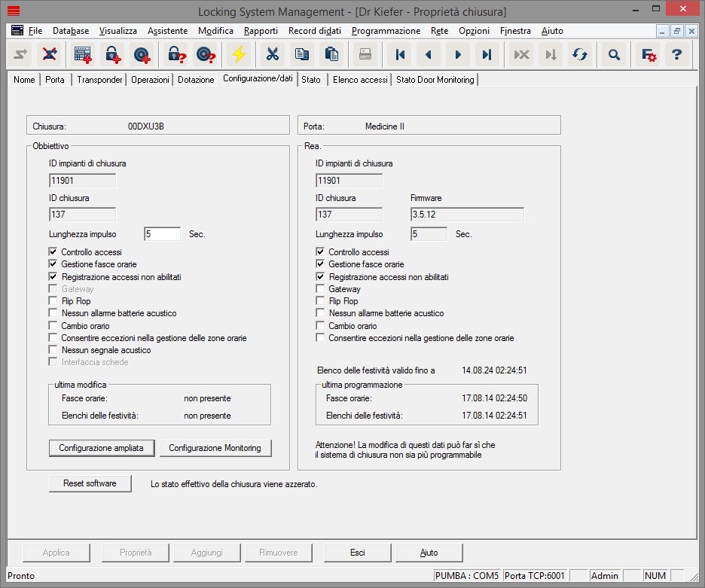Screen dimensions: 705x588
Task: Click the navigate-to-last-record toolbar icon
Action: click(487, 54)
